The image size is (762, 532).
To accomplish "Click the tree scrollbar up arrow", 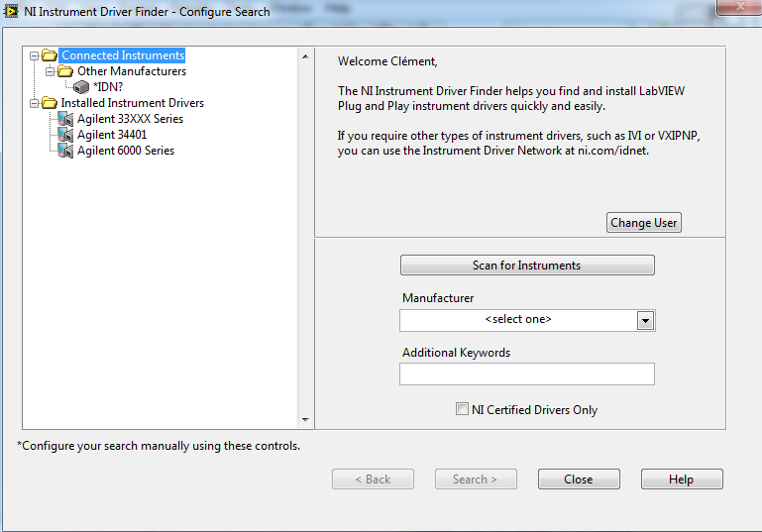I will (x=305, y=56).
